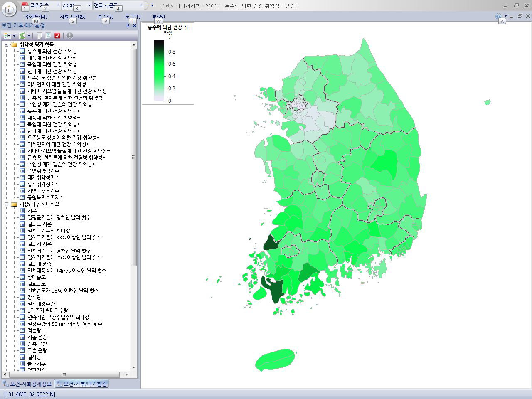The height and width of the screenshot is (399, 532).
Task: Open the dropdown arrow beside help icon
Action: (x=505, y=16)
